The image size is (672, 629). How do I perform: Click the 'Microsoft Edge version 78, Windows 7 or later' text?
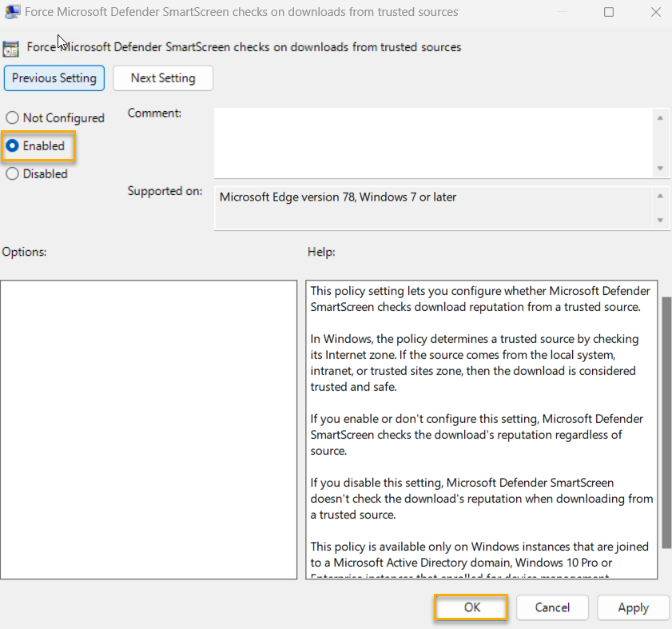[338, 197]
